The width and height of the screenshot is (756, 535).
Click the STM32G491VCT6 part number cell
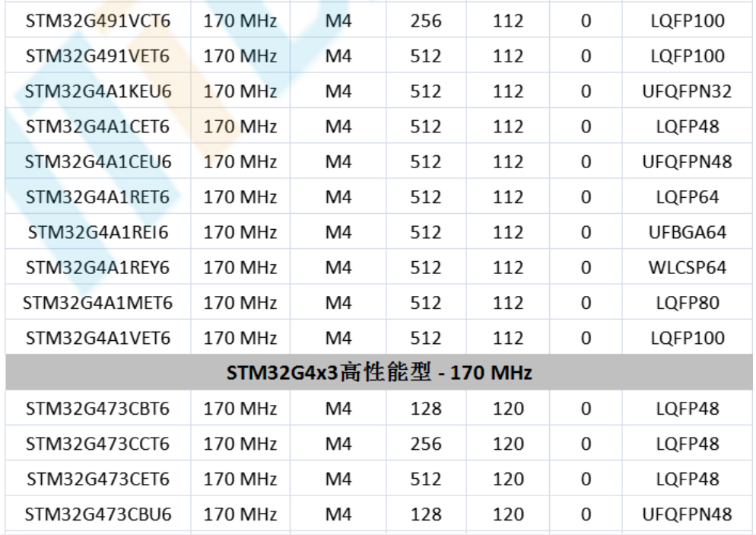click(x=97, y=21)
